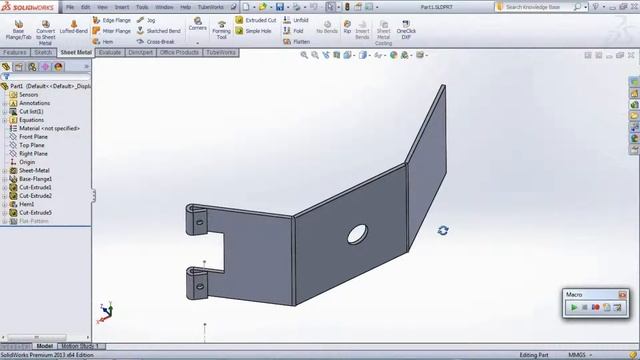Expand the Annotations tree node
This screenshot has height=360, width=640.
[4, 103]
